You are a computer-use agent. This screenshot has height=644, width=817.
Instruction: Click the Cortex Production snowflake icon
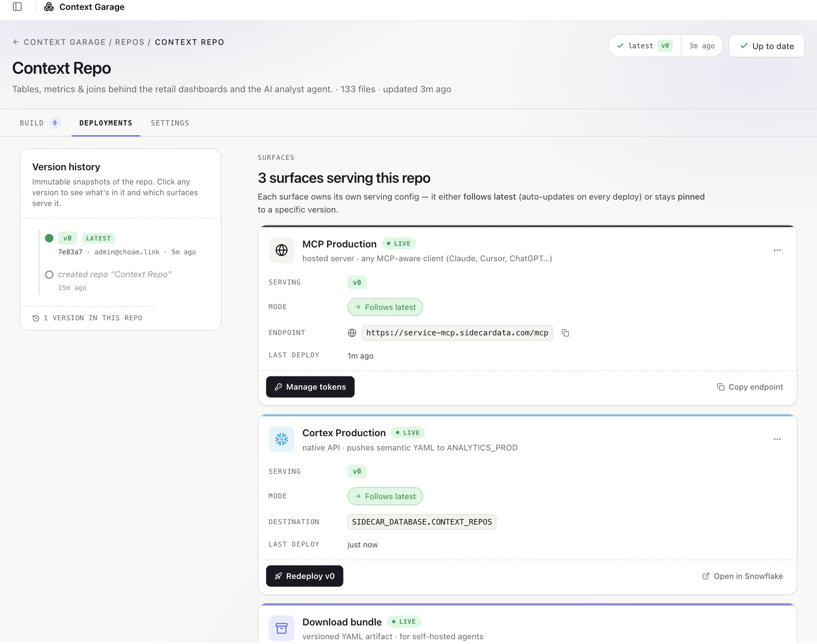pyautogui.click(x=281, y=439)
